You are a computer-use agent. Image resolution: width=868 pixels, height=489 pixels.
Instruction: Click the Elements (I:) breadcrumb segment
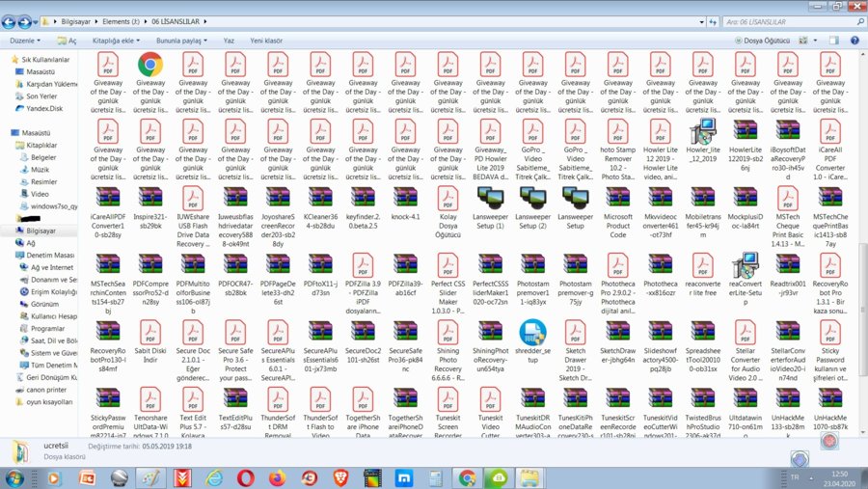pyautogui.click(x=121, y=21)
